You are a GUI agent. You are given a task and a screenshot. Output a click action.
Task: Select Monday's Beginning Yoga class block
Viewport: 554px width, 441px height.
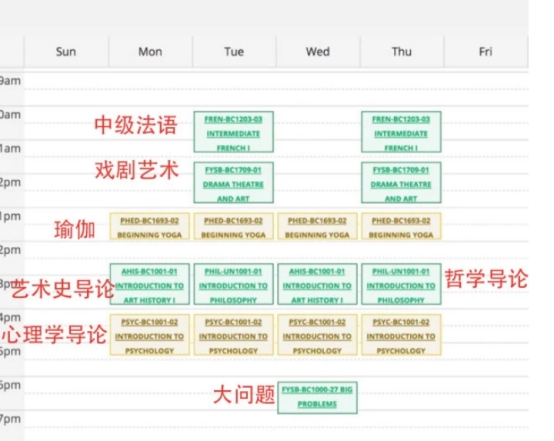pyautogui.click(x=149, y=226)
